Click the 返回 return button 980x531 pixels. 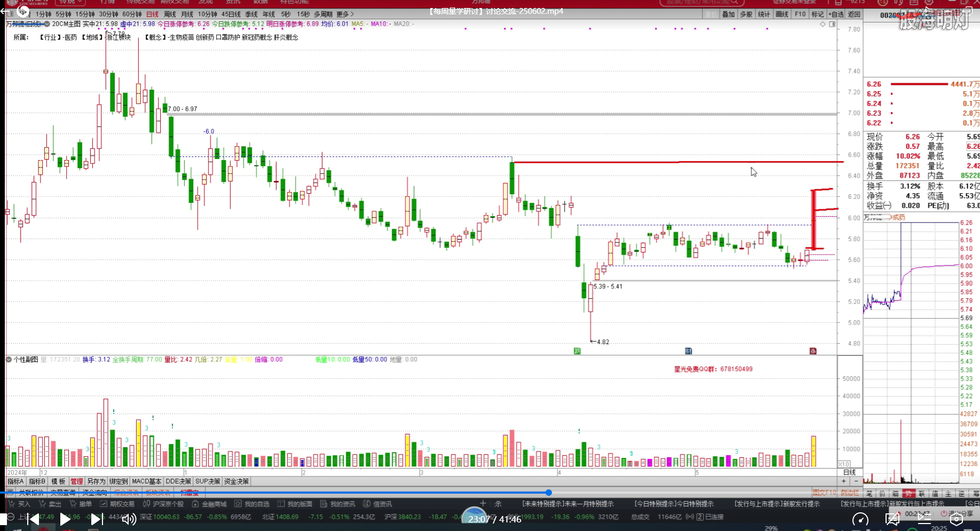854,14
